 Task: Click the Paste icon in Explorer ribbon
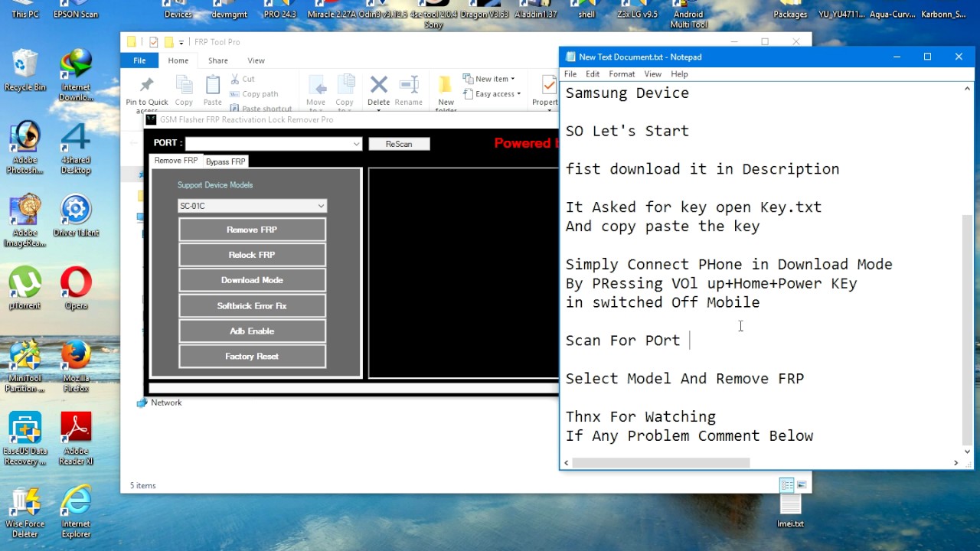coord(213,90)
